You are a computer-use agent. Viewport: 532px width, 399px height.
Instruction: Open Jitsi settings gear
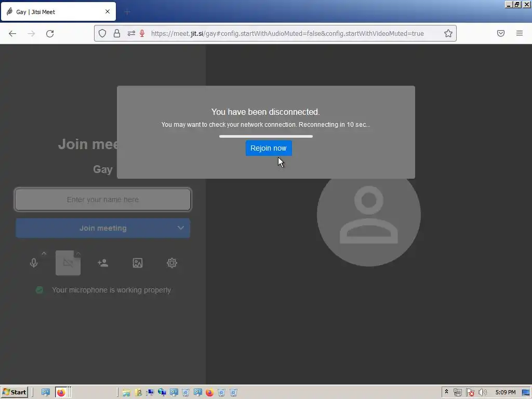172,263
